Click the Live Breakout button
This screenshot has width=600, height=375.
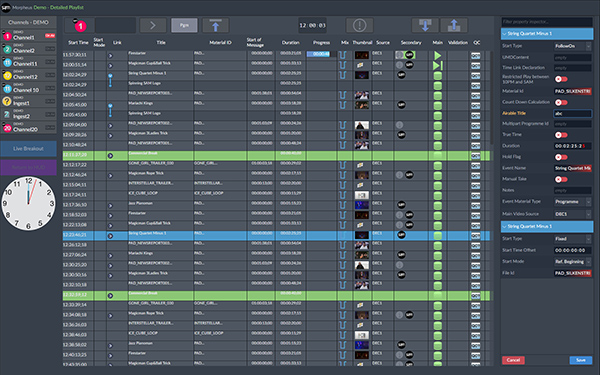tap(29, 148)
